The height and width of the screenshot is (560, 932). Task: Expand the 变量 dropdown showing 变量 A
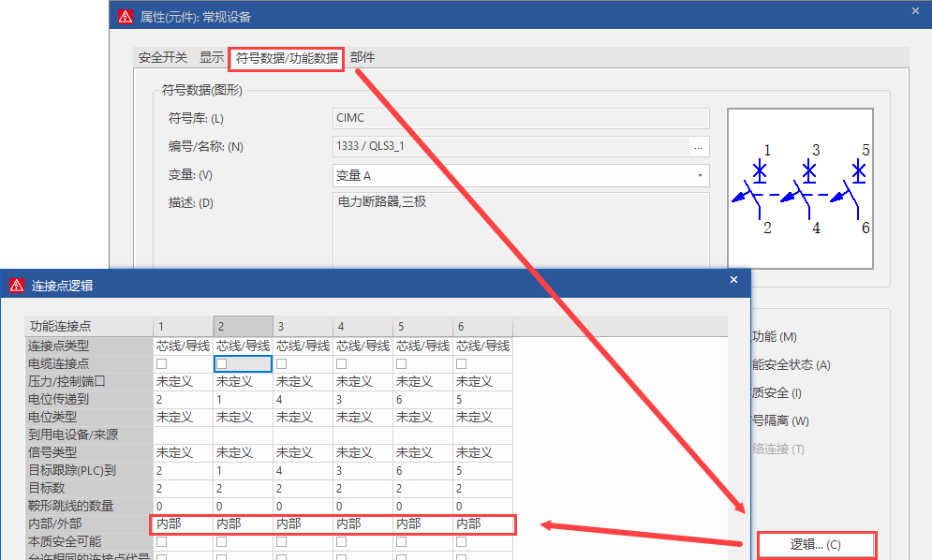point(699,175)
